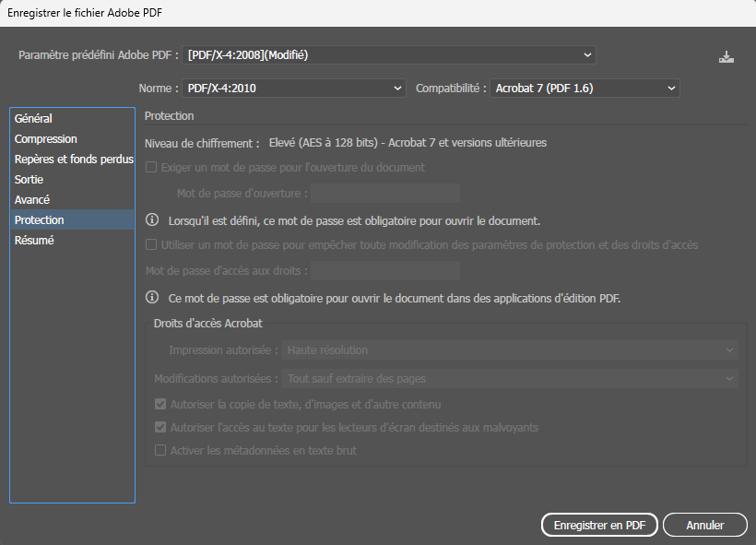Toggle 'Autoriser la copie de texte' checkbox

point(160,404)
